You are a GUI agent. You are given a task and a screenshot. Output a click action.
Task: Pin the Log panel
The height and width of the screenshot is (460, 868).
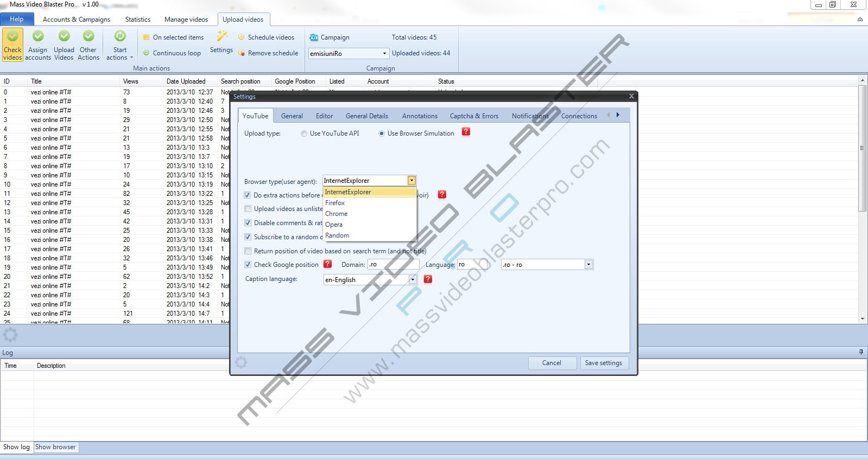pos(861,352)
